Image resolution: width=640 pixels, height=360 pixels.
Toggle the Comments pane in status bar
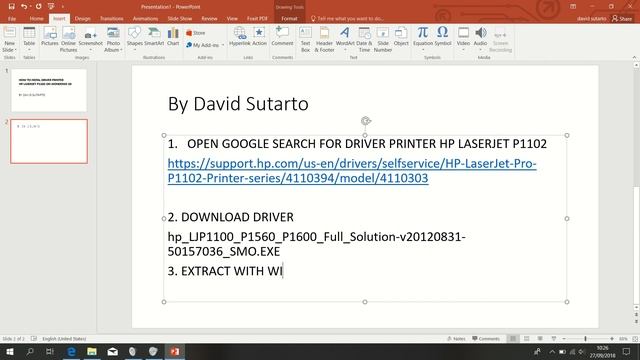(x=486, y=339)
